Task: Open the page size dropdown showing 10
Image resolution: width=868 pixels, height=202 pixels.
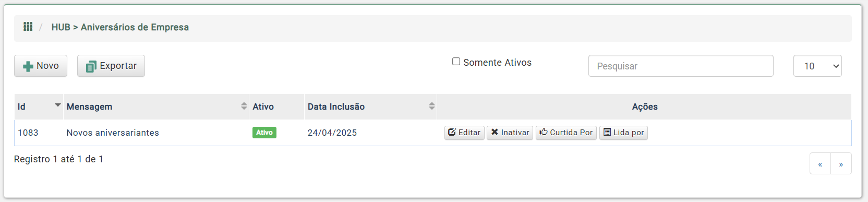Action: pyautogui.click(x=817, y=66)
